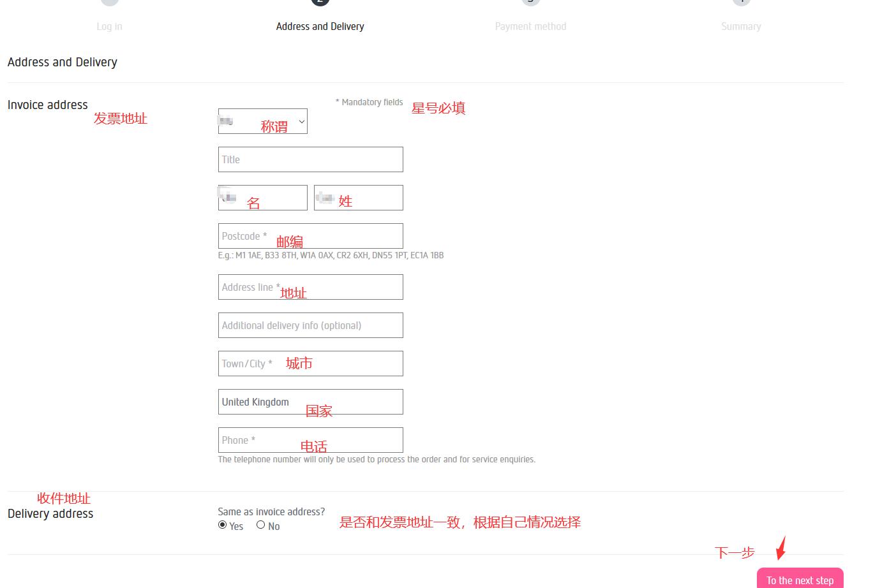Select the Address and Delivery step label
This screenshot has height=588, width=896.
coord(320,26)
